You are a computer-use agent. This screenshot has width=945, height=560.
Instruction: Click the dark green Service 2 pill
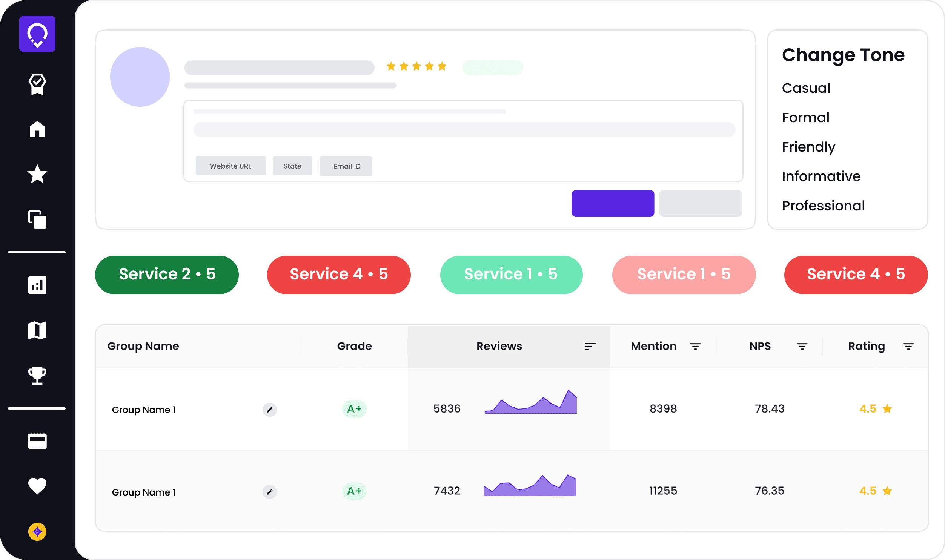(x=167, y=274)
